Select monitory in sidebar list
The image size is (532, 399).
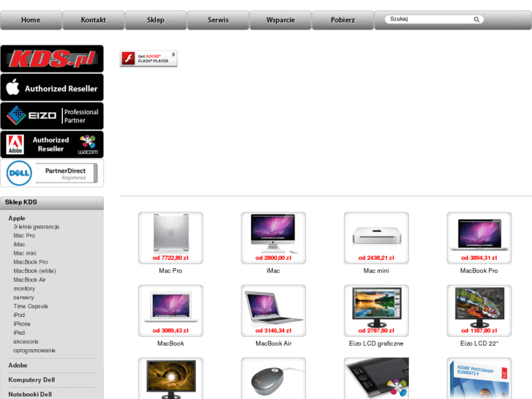coord(24,288)
